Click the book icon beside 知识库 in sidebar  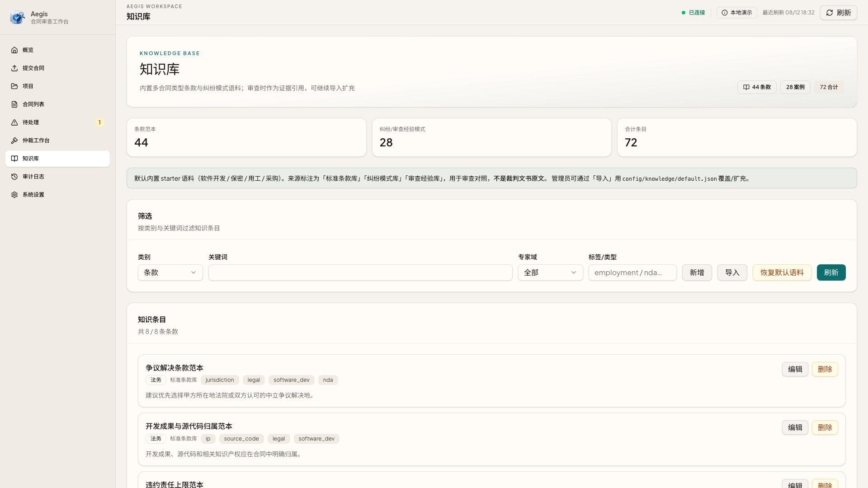click(x=14, y=159)
